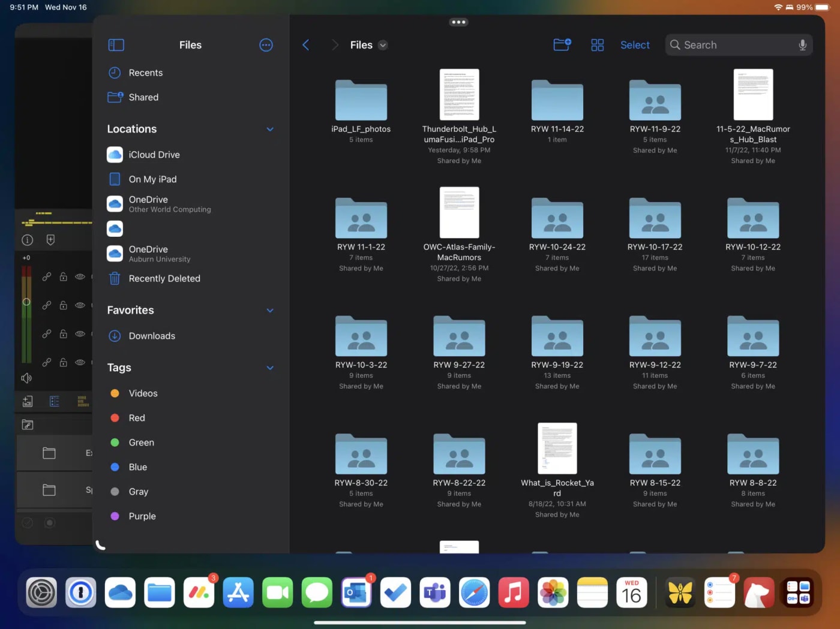Open Shared in the sidebar
Viewport: 840px width, 629px height.
tap(143, 97)
